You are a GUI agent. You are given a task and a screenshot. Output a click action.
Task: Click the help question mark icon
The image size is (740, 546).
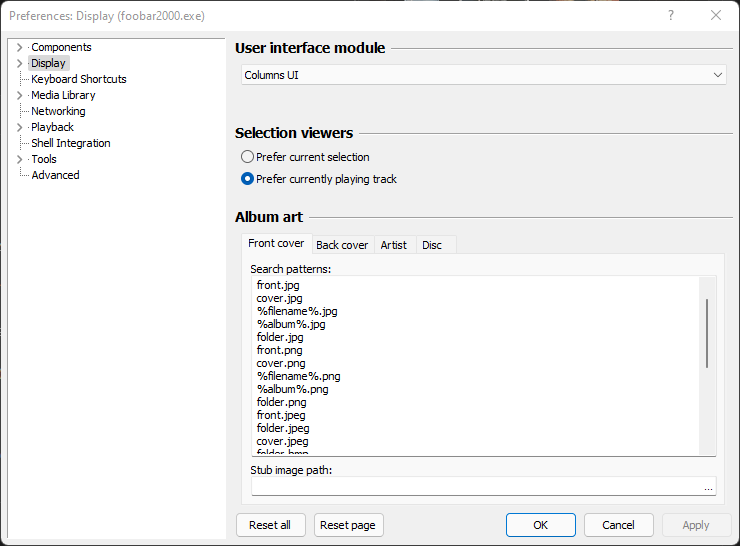[x=670, y=15]
